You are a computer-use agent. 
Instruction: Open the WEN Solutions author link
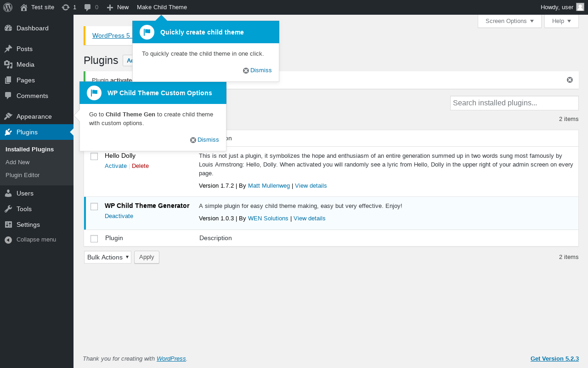(268, 218)
